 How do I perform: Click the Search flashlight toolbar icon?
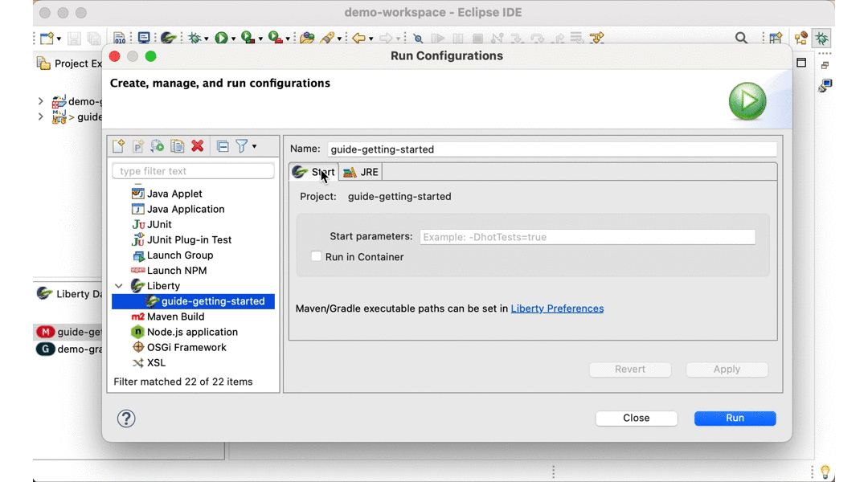click(x=328, y=39)
